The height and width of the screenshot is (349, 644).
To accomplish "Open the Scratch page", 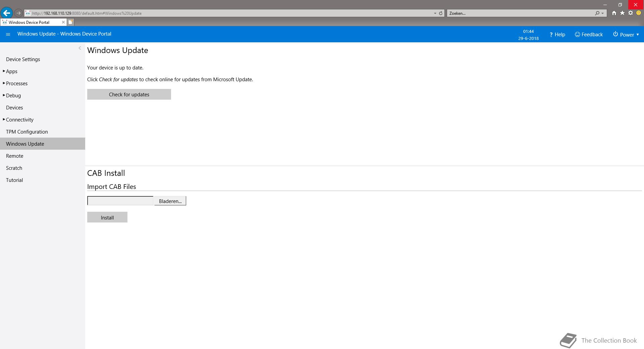I will [14, 168].
